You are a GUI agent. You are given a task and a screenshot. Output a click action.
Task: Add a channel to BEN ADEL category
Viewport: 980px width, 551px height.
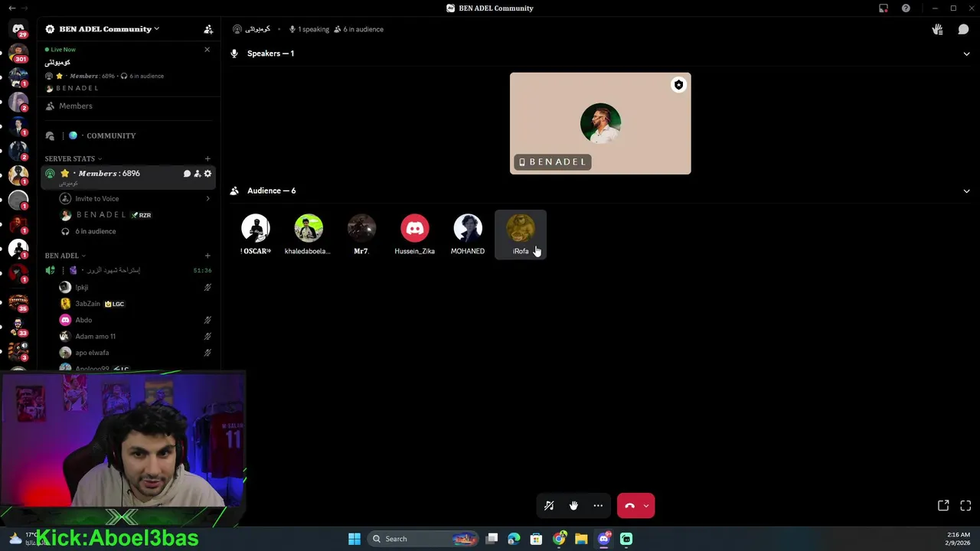coord(207,256)
